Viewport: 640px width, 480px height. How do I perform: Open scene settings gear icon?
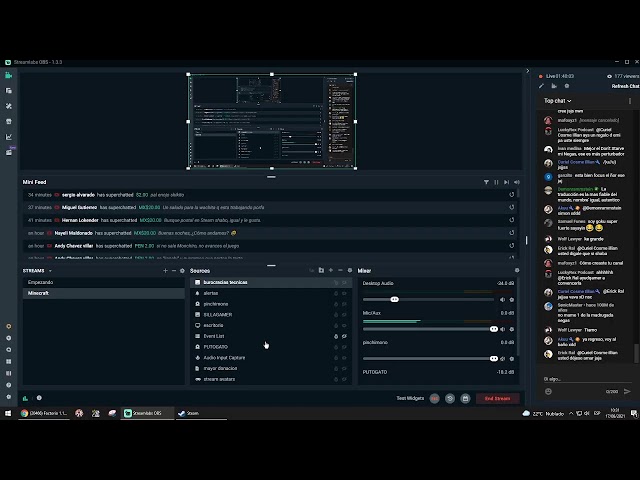click(182, 271)
